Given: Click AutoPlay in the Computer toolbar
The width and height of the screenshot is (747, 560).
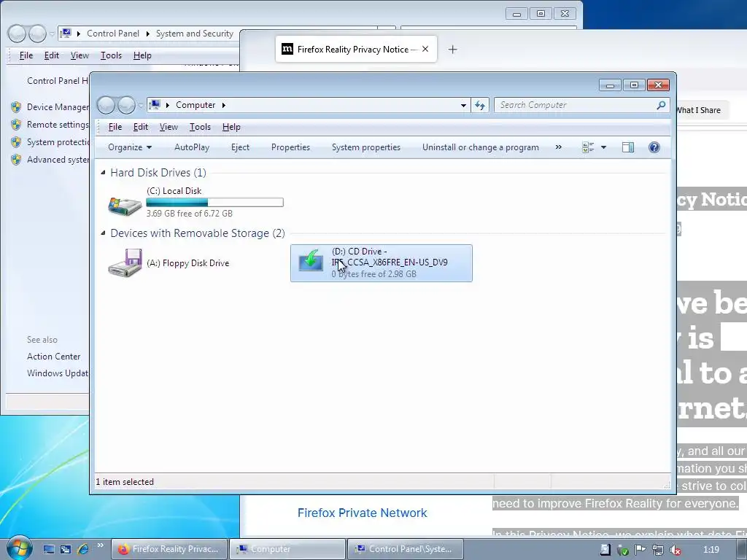Looking at the screenshot, I should (x=192, y=147).
